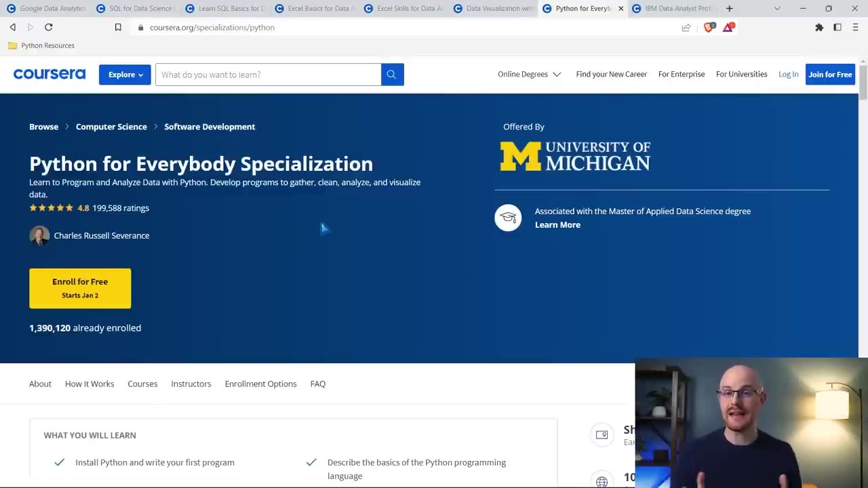Open the Brave shields lion icon
Screen dimensions: 868x488
(x=709, y=27)
